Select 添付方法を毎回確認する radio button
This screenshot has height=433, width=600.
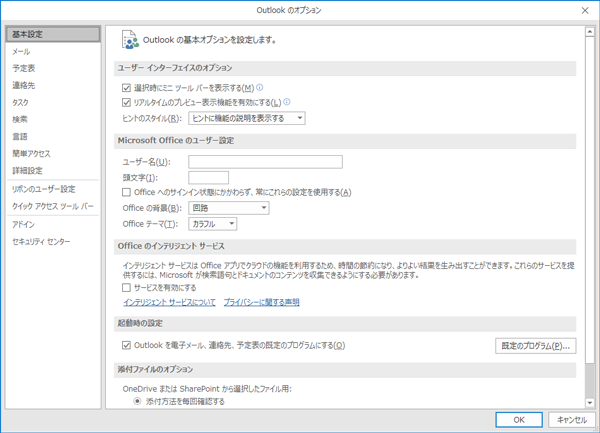coord(137,401)
